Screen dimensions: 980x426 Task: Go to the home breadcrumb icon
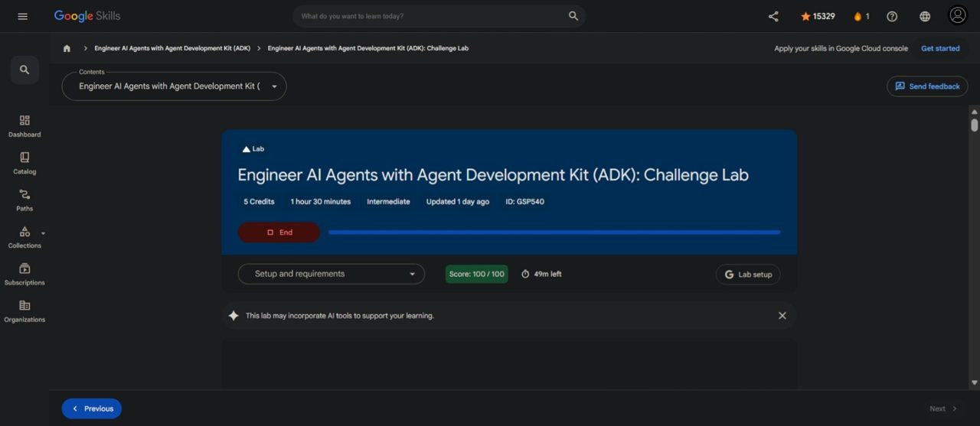tap(67, 48)
